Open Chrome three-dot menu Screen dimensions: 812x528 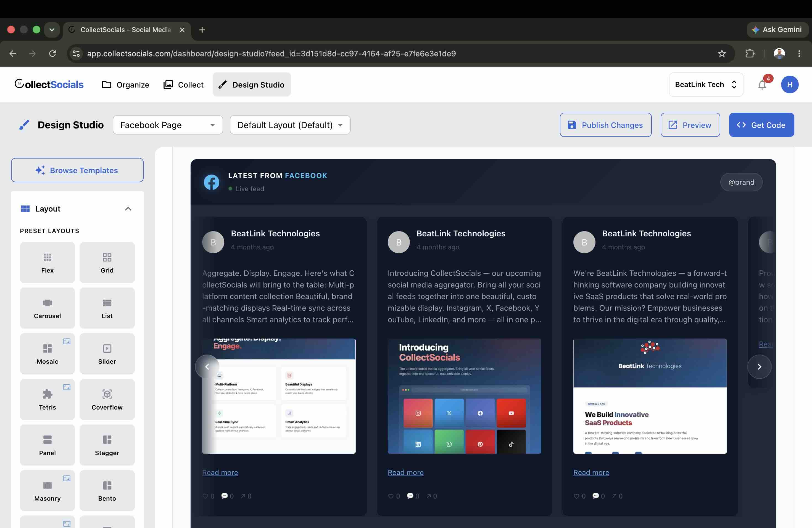(x=799, y=54)
